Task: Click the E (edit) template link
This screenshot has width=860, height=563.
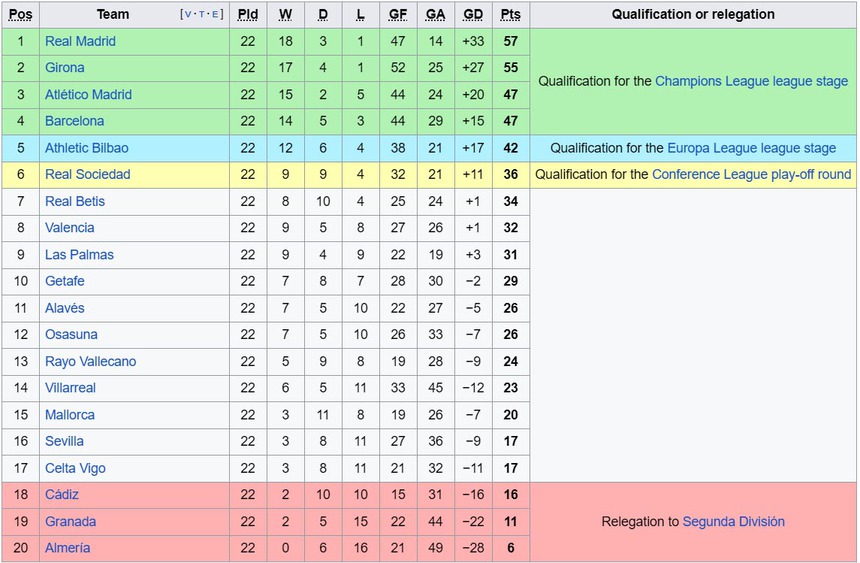Action: pos(214,15)
